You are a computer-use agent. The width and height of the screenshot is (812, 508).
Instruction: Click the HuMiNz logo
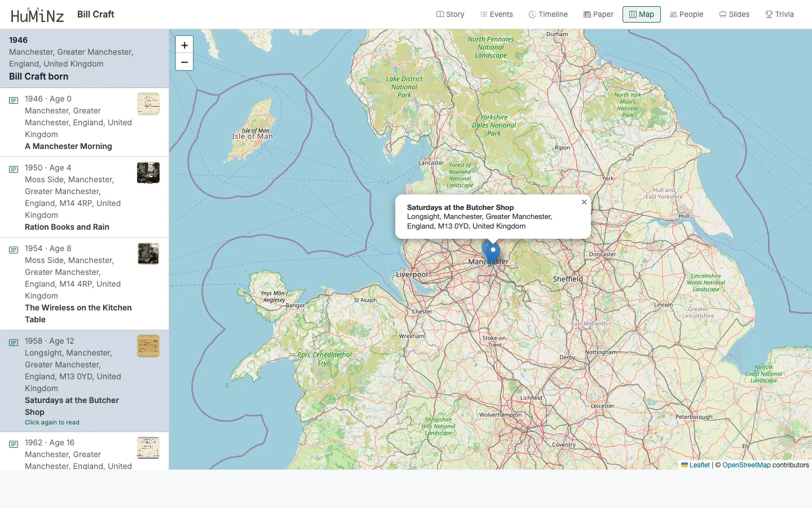37,15
